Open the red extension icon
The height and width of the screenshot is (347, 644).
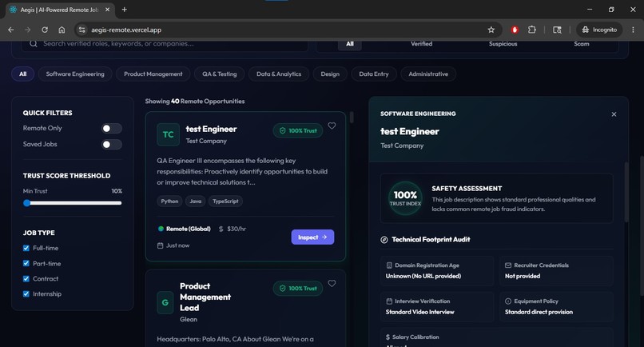(515, 30)
